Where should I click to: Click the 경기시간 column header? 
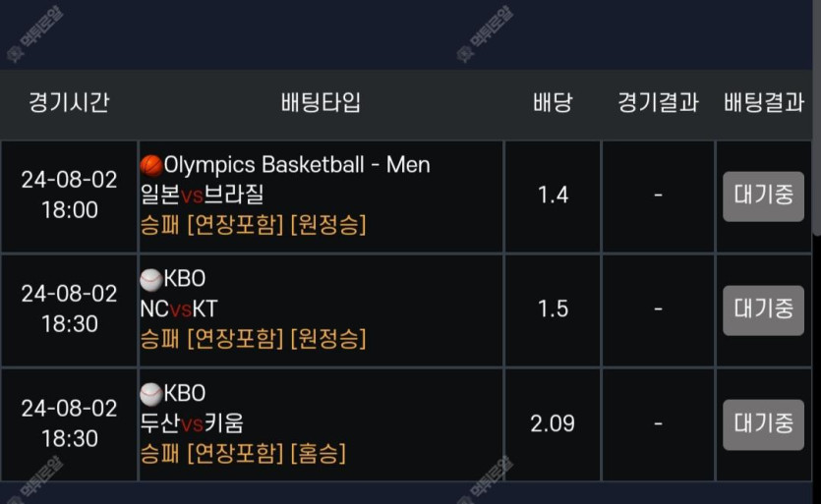click(69, 102)
